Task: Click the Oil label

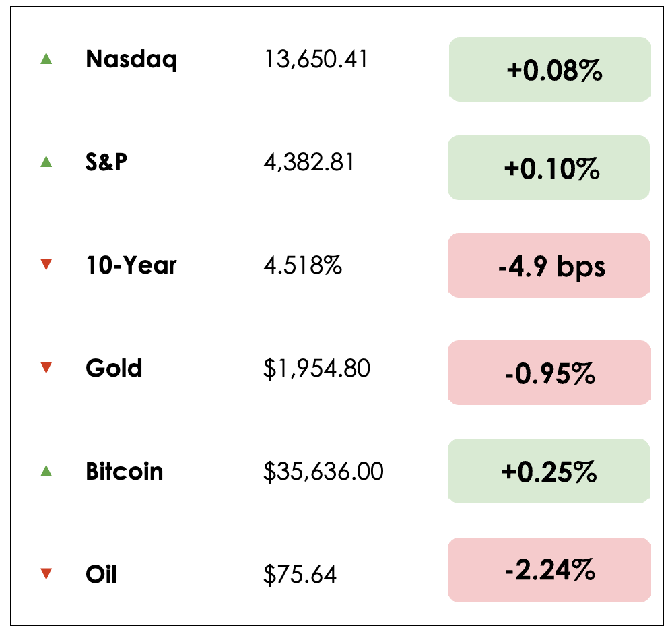Action: [101, 575]
